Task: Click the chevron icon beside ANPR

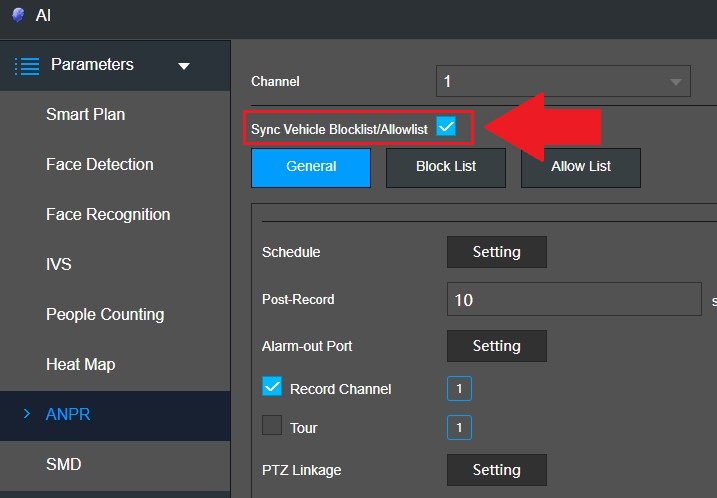Action: point(27,414)
